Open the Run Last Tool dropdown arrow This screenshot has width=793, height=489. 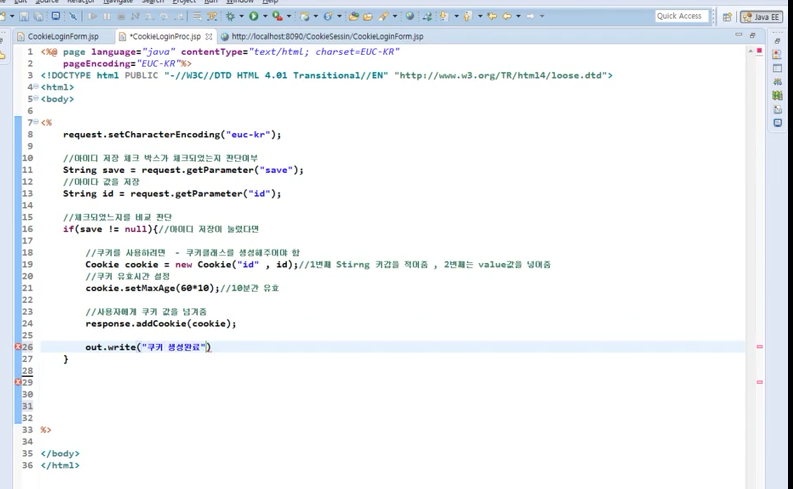(x=289, y=16)
